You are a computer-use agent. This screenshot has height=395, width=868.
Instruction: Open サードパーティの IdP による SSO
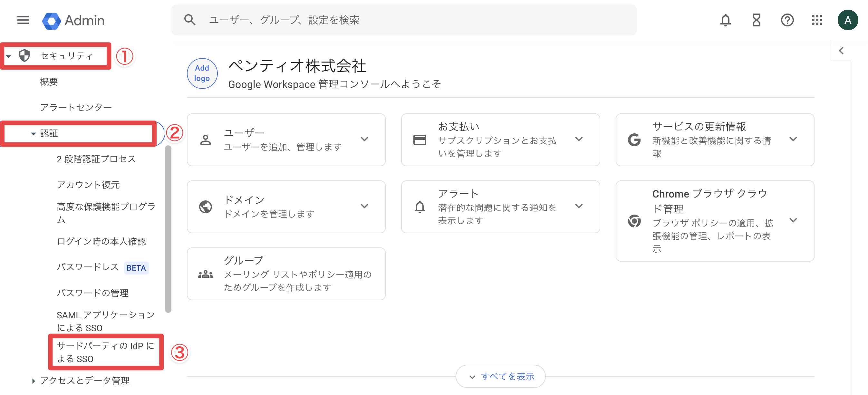coord(105,352)
